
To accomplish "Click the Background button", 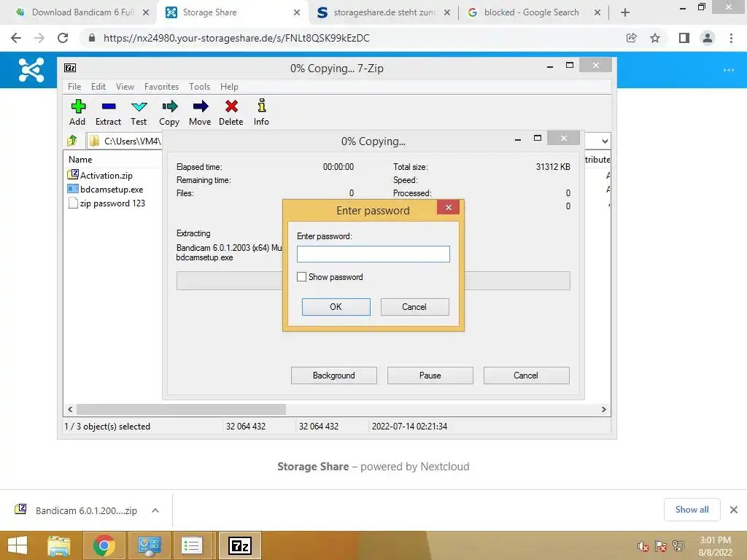I will (x=334, y=376).
